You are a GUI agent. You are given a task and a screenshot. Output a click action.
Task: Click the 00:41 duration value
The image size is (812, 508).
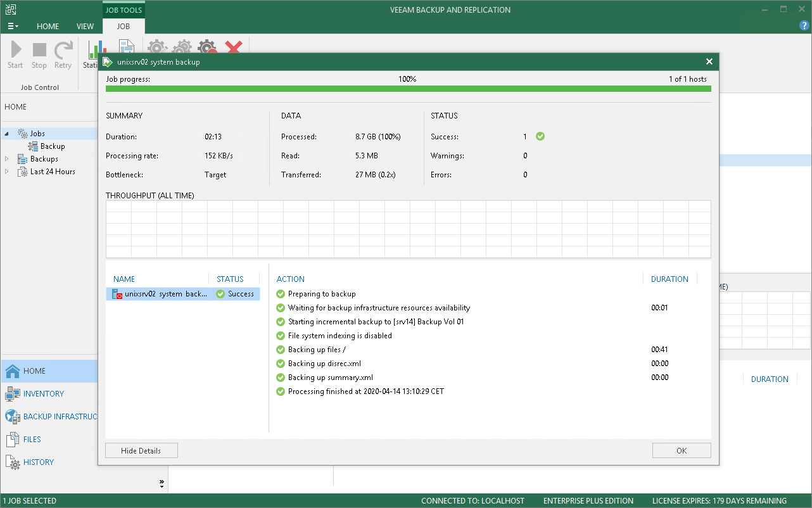[x=660, y=350]
